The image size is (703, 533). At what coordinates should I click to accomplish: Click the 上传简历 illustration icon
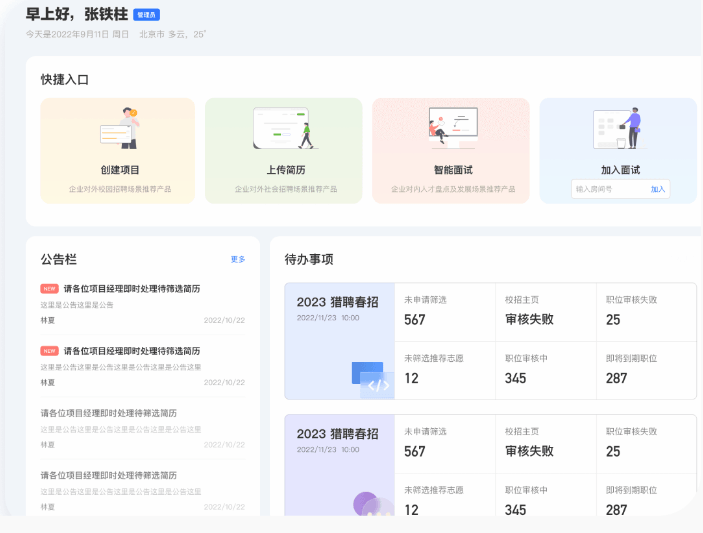pyautogui.click(x=284, y=128)
